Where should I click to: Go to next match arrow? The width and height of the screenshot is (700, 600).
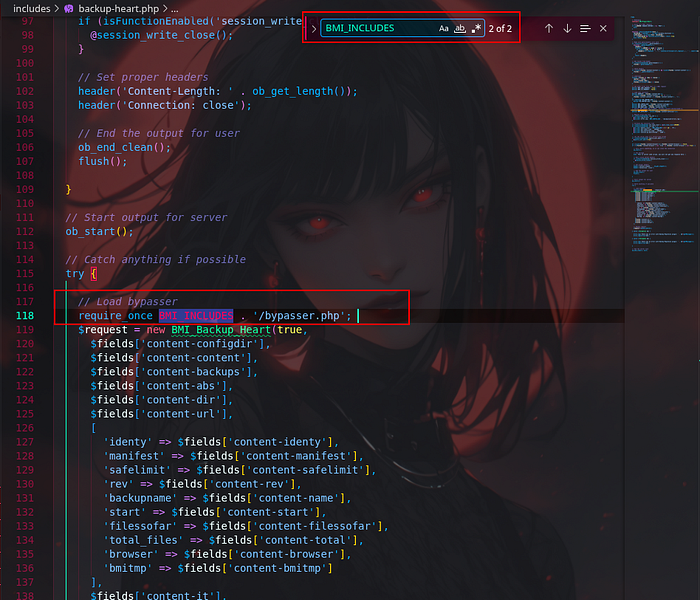567,29
